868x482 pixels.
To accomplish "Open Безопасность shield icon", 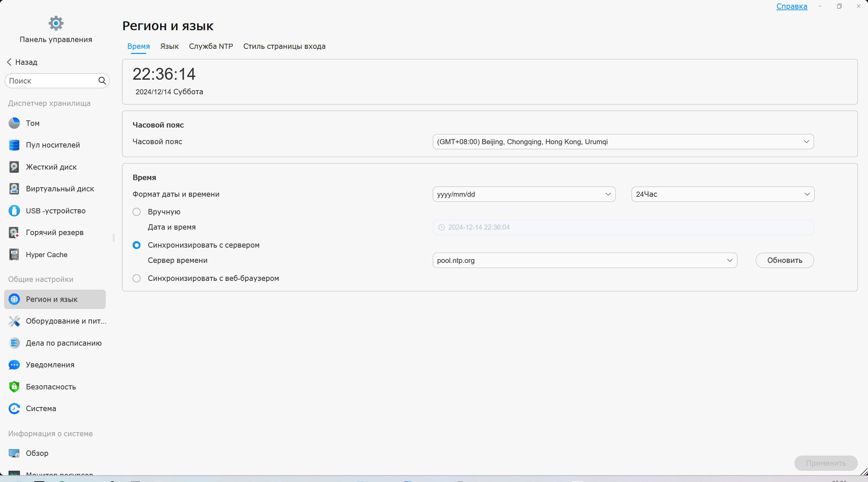I will pyautogui.click(x=14, y=387).
